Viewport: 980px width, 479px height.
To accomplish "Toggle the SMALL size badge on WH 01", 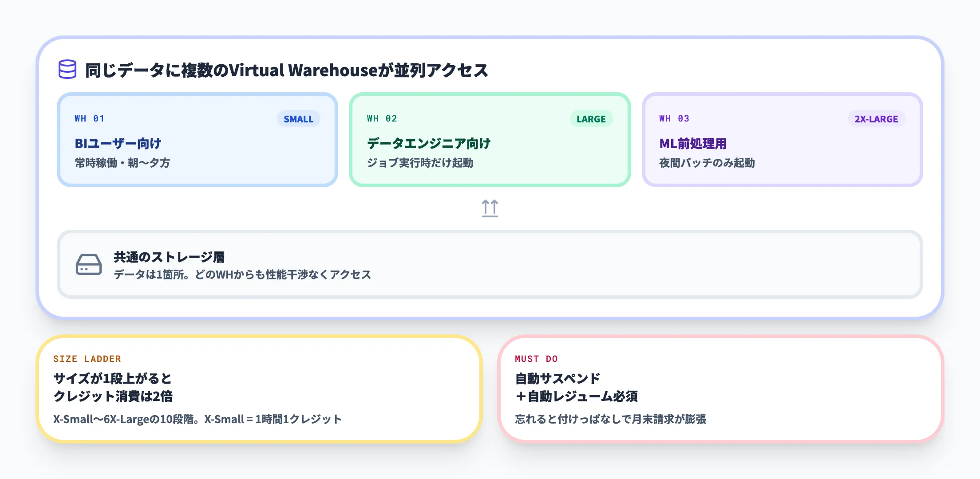I will [299, 119].
